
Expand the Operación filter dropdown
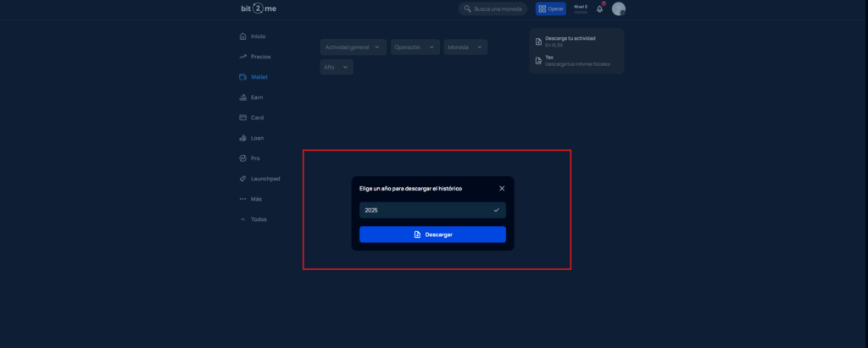[x=415, y=47]
